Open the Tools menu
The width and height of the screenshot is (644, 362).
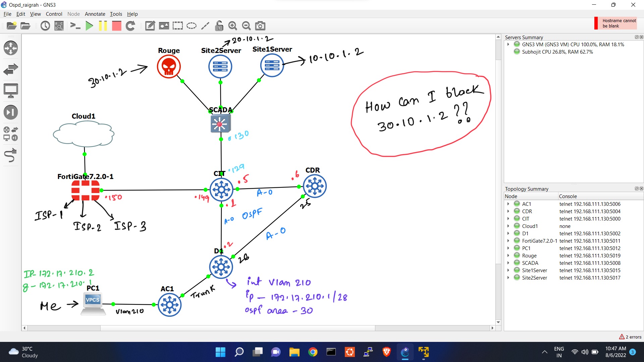coord(116,14)
